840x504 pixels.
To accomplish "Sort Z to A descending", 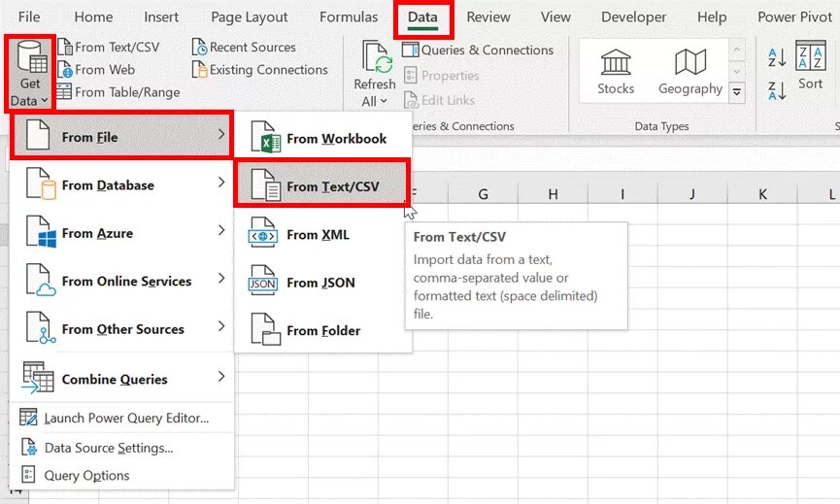I will pos(777,90).
